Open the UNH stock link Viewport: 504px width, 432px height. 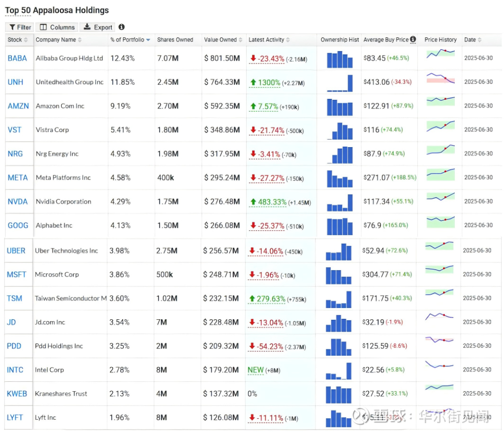pos(15,82)
